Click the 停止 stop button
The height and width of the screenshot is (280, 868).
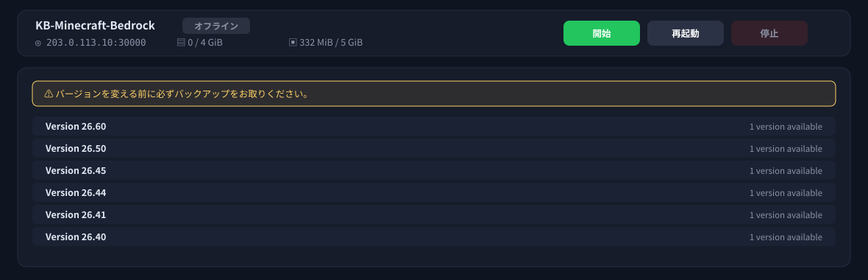pyautogui.click(x=769, y=33)
